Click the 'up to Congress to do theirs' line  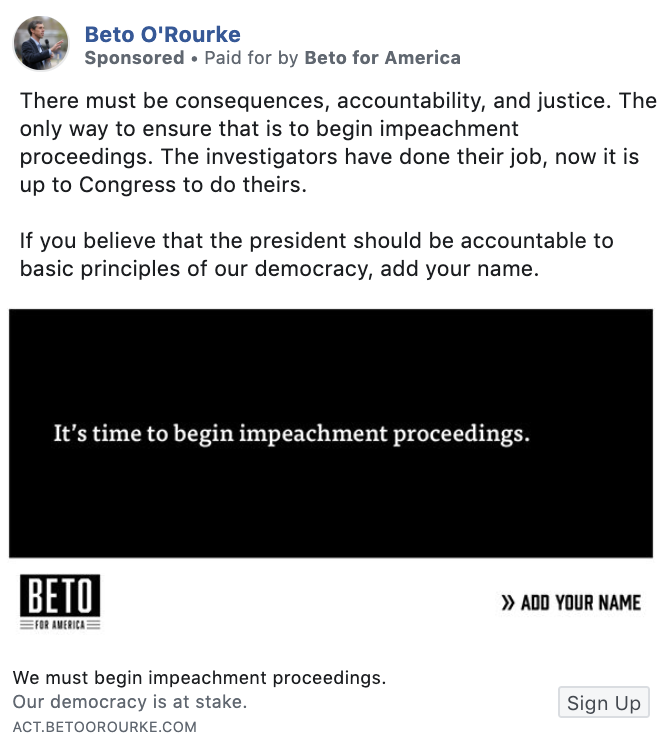[163, 185]
